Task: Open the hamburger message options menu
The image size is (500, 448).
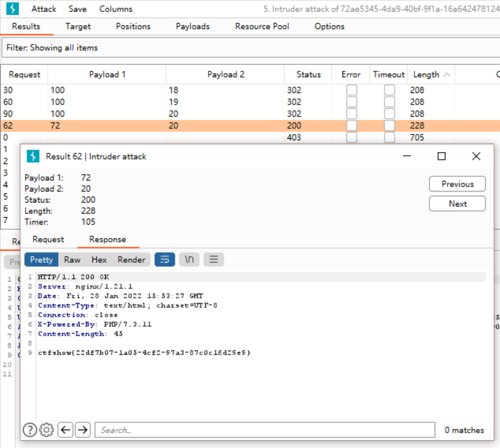Action: coord(213,260)
